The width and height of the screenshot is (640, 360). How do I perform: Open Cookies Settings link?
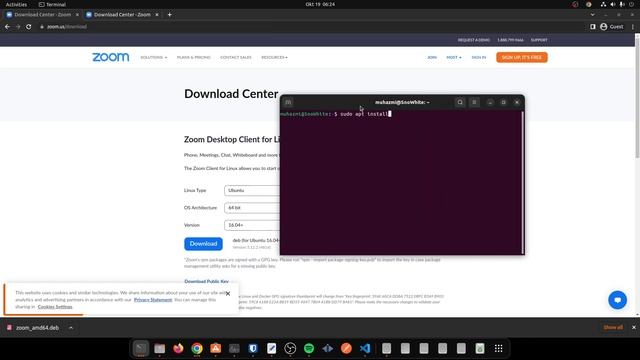(55, 307)
